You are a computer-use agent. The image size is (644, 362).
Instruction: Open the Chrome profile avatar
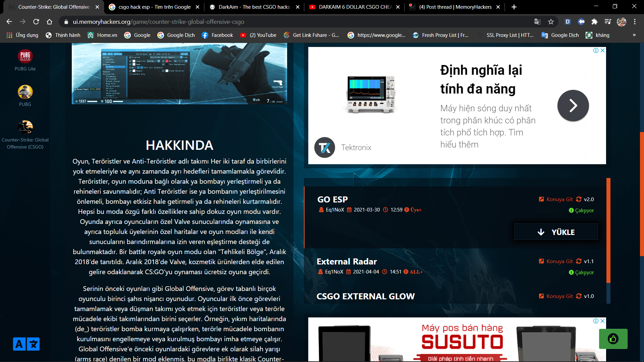622,21
